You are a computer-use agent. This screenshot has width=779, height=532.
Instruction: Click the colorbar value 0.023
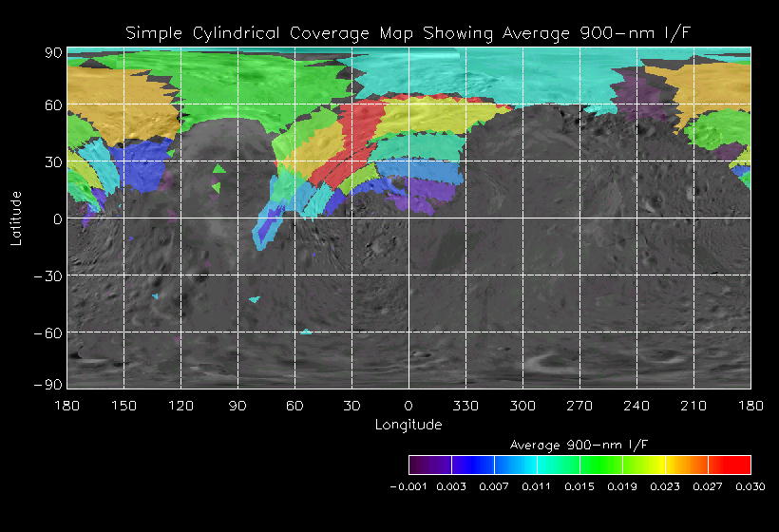(665, 486)
